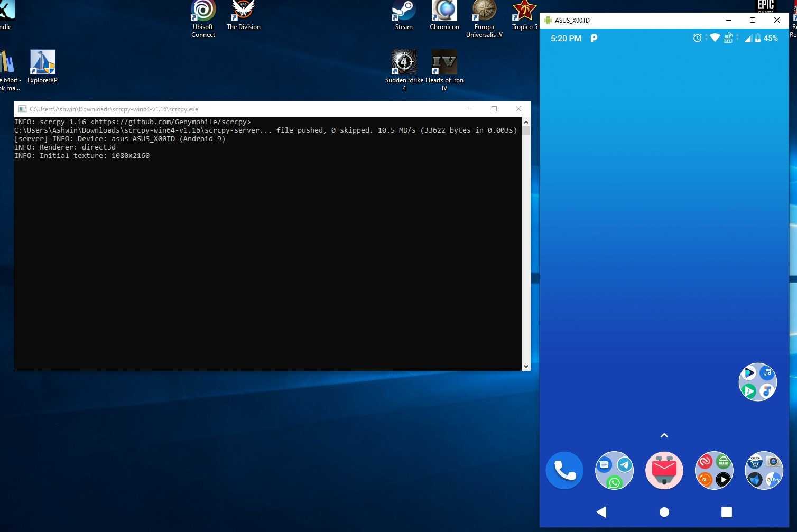Select the Europa Universalis IV shortcut
This screenshot has height=532, width=797.
[484, 19]
